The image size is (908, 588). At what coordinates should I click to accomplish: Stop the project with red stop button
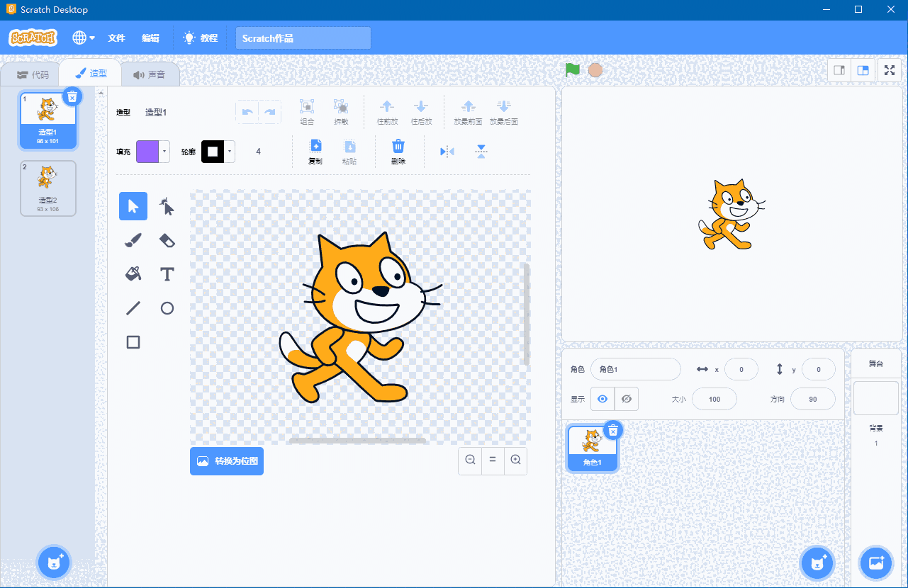click(595, 70)
